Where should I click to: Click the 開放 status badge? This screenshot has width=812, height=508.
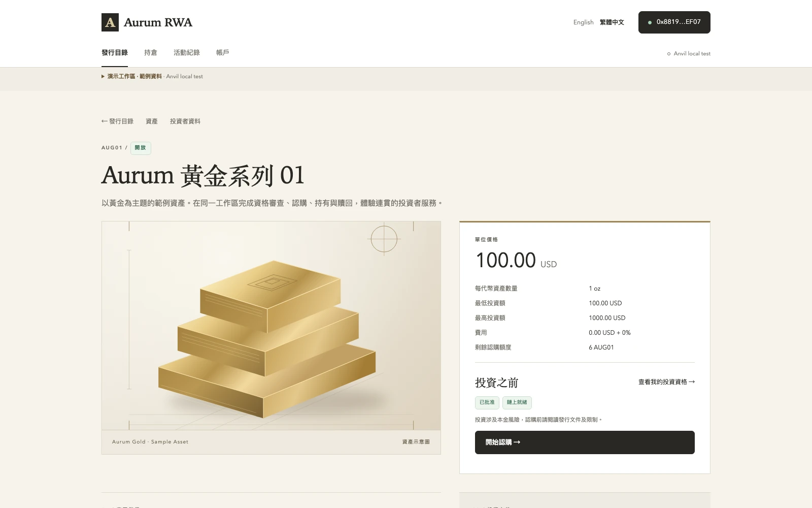tap(141, 148)
